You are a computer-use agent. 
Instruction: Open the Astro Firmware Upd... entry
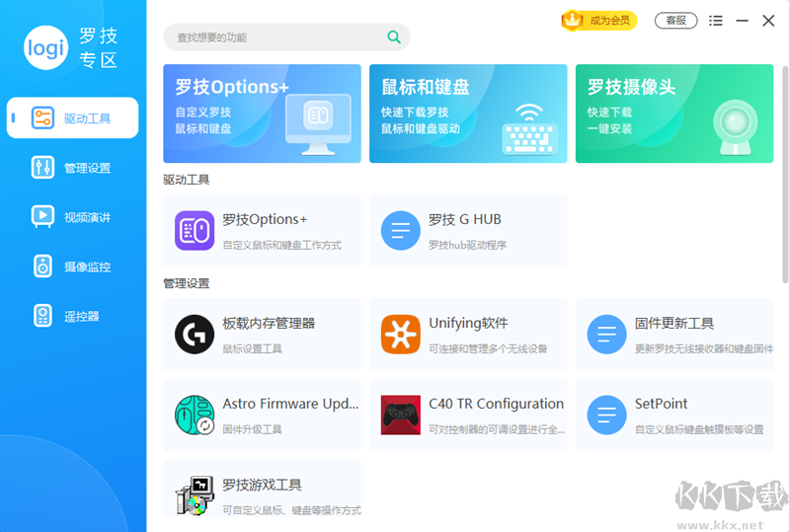pyautogui.click(x=262, y=416)
